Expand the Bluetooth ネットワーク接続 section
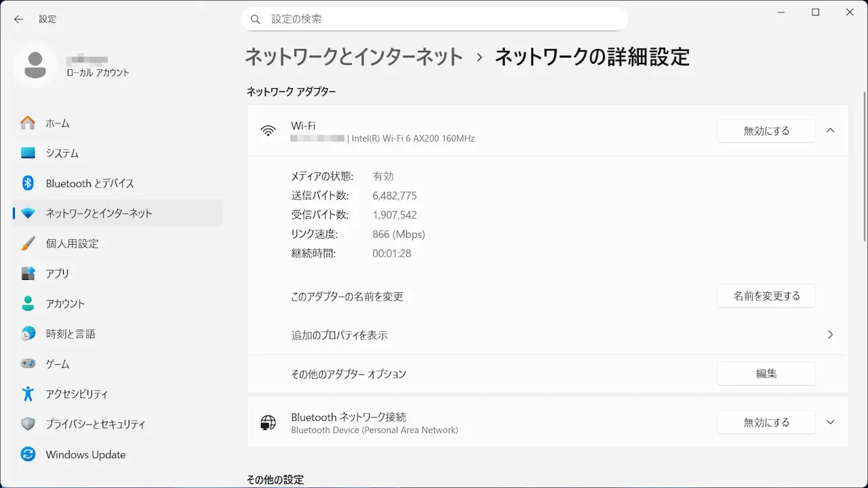Image resolution: width=868 pixels, height=488 pixels. (x=831, y=422)
